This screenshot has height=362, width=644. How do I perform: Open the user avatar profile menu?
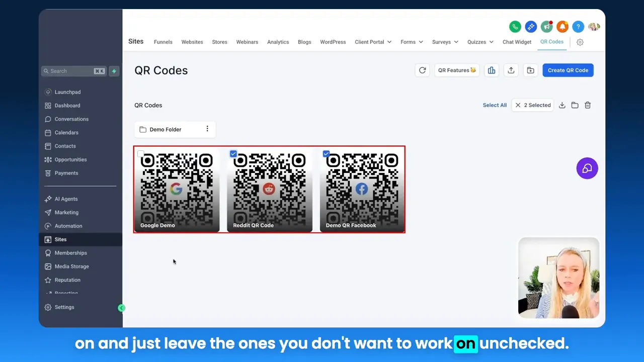point(594,27)
